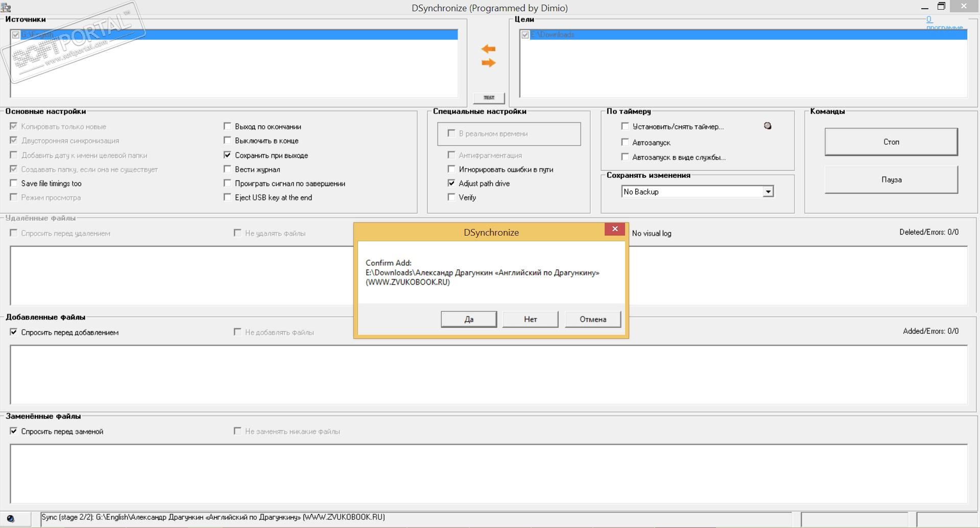The height and width of the screenshot is (528, 980).
Task: Click inside the Добавленные файлы list box
Action: (489, 374)
